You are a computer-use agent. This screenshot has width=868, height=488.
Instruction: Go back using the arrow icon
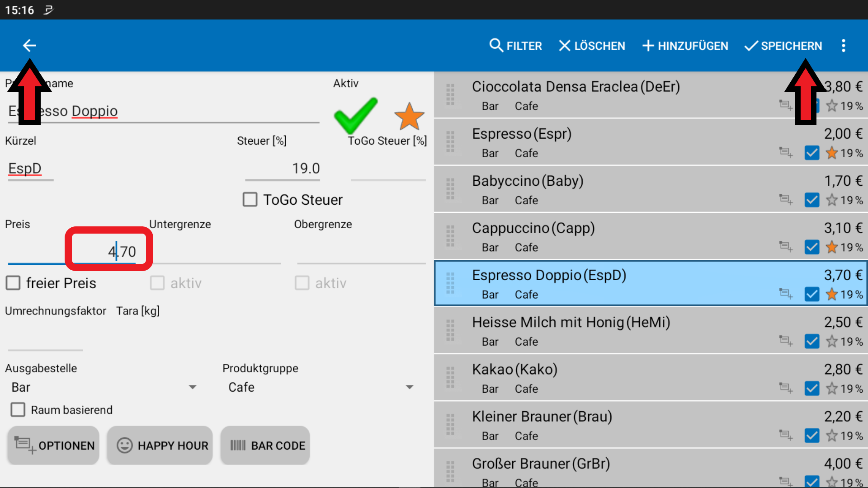(29, 46)
